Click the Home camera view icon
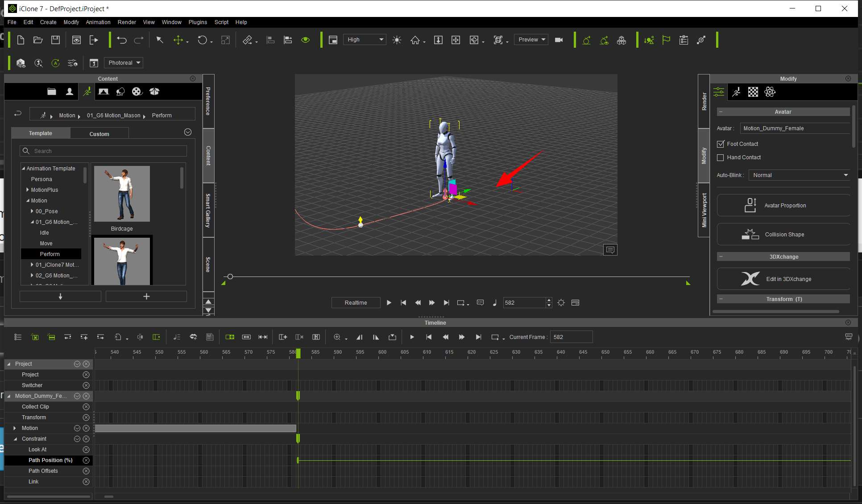 415,40
